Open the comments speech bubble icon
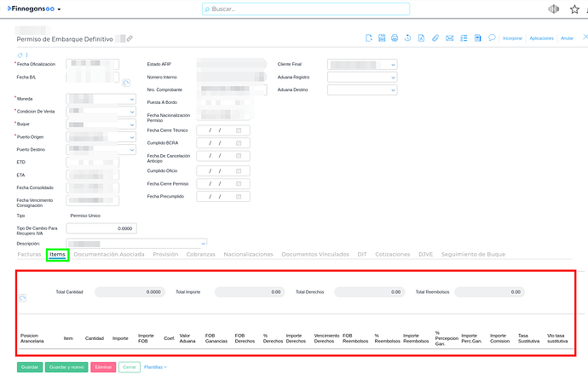 [x=492, y=37]
